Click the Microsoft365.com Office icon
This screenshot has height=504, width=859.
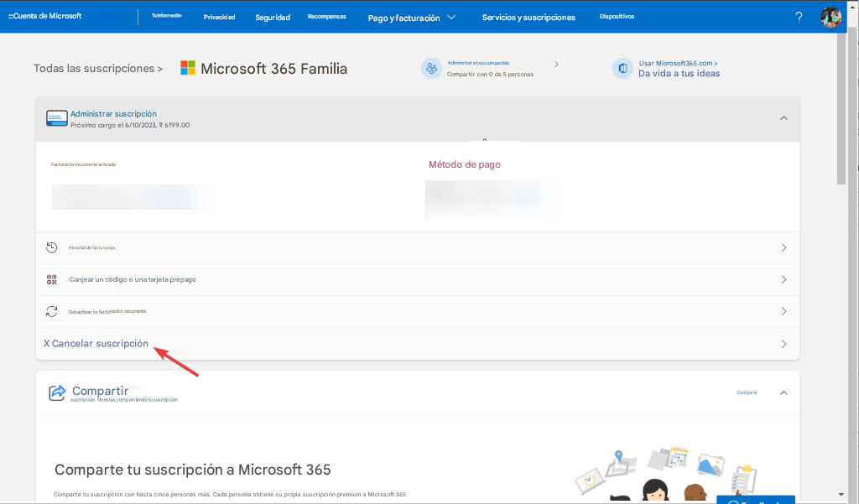pyautogui.click(x=622, y=69)
